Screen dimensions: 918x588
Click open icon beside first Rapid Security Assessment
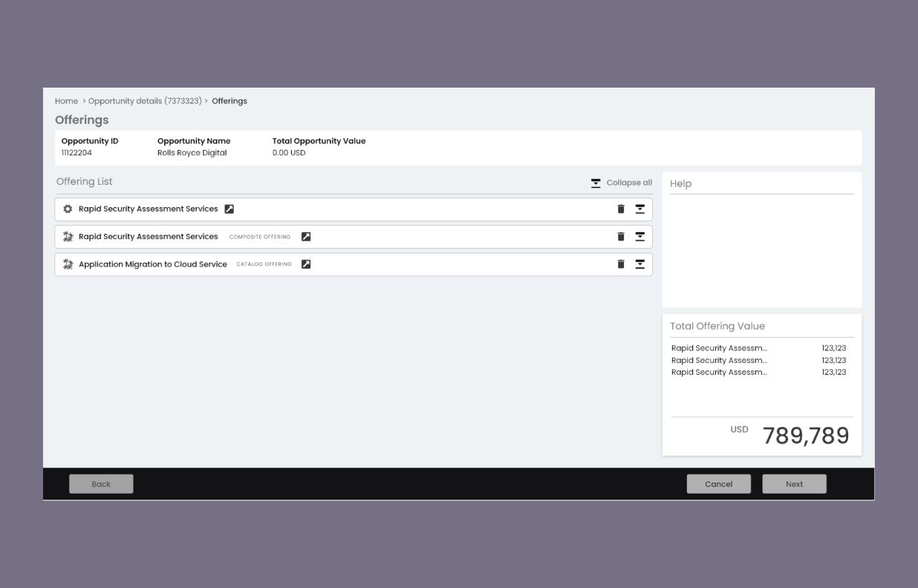point(229,209)
